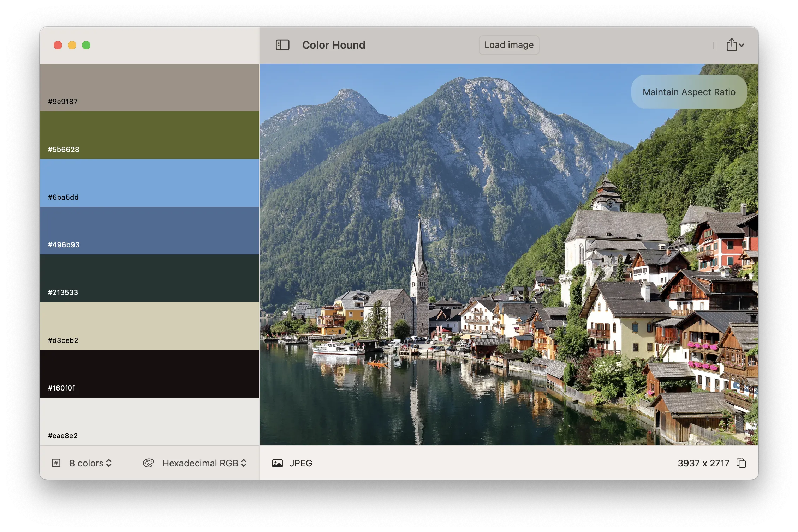This screenshot has height=532, width=798.
Task: Toggle the sidebar panel icon
Action: click(x=282, y=45)
